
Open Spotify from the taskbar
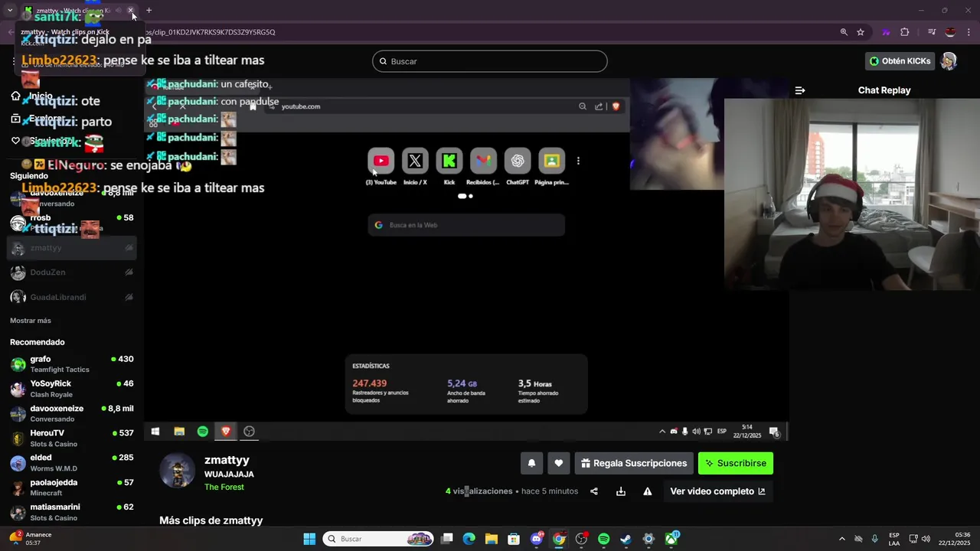tap(603, 539)
